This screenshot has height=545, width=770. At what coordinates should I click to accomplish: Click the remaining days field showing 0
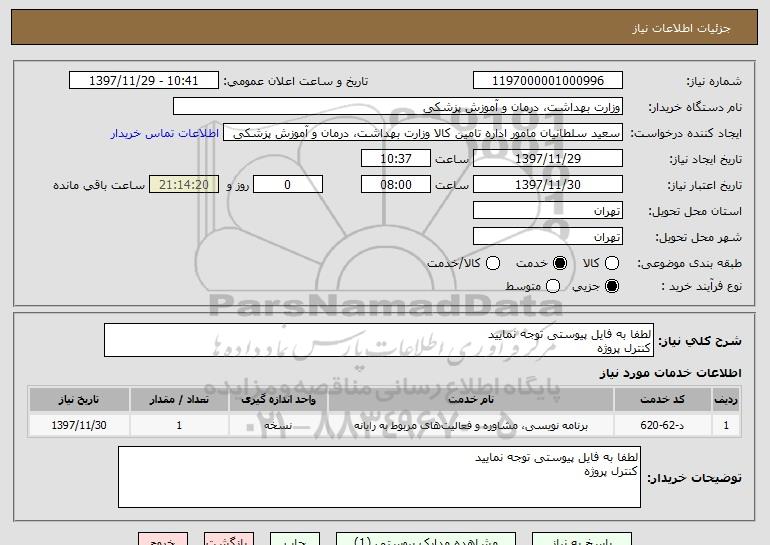[288, 185]
